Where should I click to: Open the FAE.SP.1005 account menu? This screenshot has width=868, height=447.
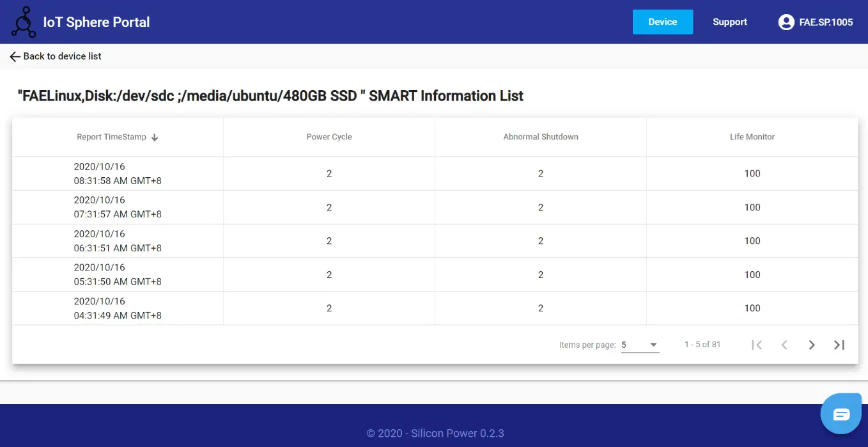(x=826, y=22)
